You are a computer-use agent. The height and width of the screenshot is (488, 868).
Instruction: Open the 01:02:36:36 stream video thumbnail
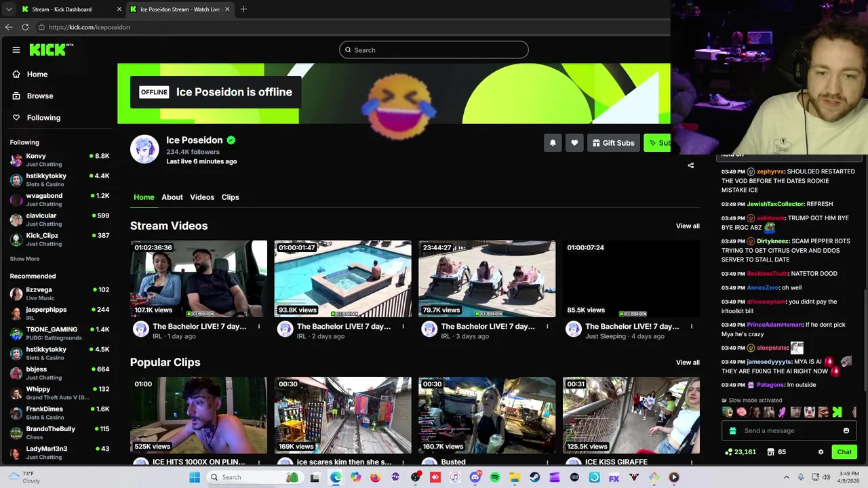[199, 279]
